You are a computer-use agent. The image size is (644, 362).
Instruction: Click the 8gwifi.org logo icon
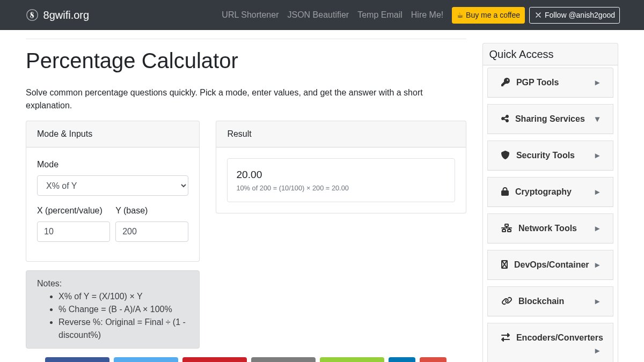32,15
